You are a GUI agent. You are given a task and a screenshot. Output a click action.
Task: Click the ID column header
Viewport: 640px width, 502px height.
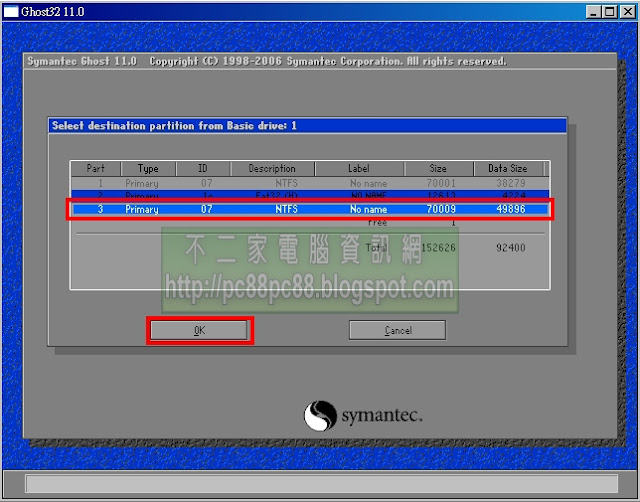203,169
